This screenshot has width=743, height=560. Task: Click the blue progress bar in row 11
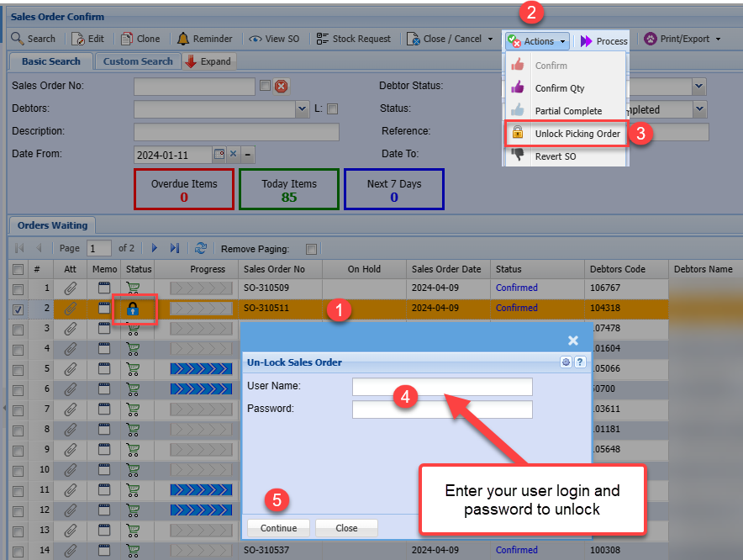click(202, 490)
